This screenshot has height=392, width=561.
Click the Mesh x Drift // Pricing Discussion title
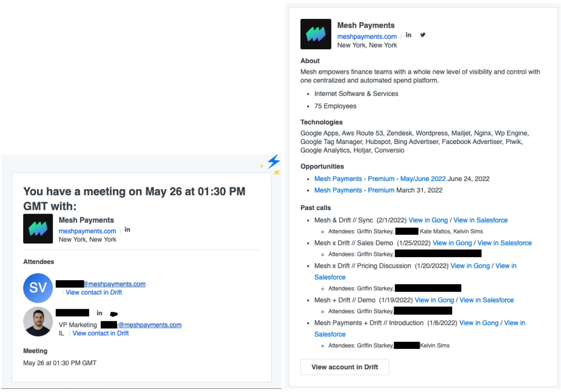tap(363, 266)
